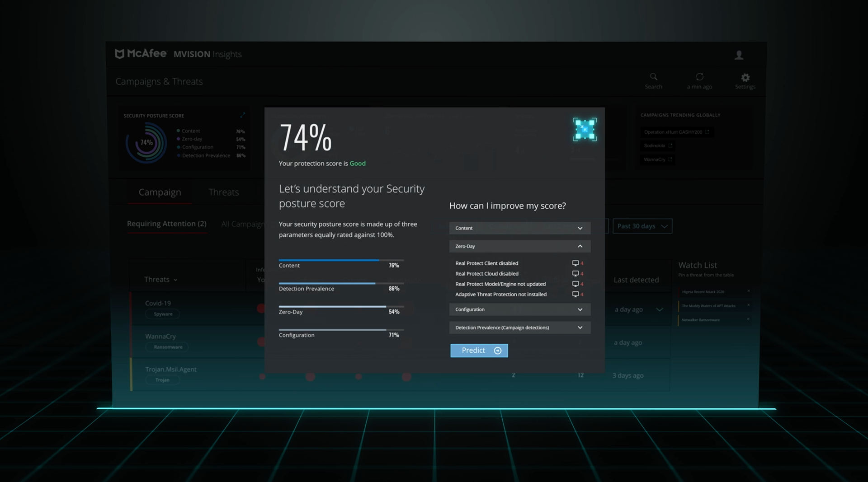868x482 pixels.
Task: Switch to the Threats tab
Action: (x=223, y=192)
